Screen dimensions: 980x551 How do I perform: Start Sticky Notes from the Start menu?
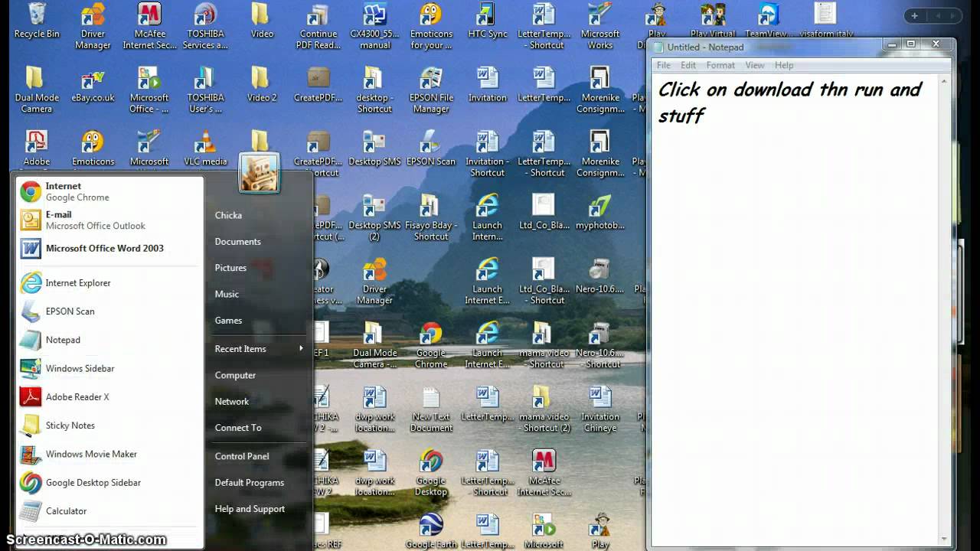click(x=109, y=425)
